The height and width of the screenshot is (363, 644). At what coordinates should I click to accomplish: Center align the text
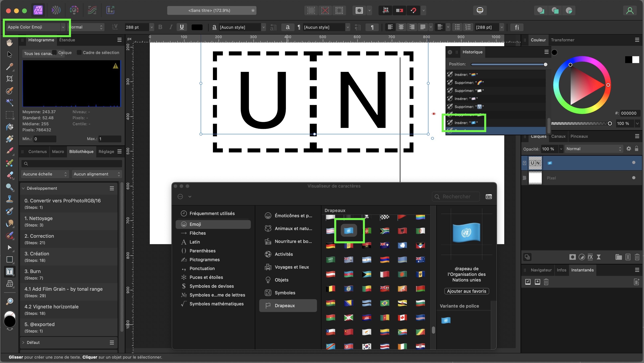coord(401,27)
